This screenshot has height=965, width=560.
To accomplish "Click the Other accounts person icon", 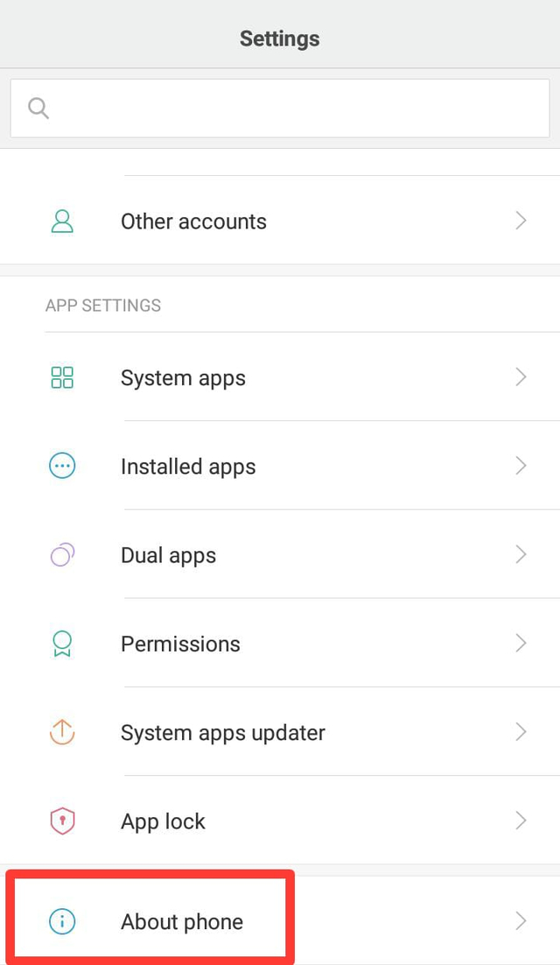I will coord(62,221).
